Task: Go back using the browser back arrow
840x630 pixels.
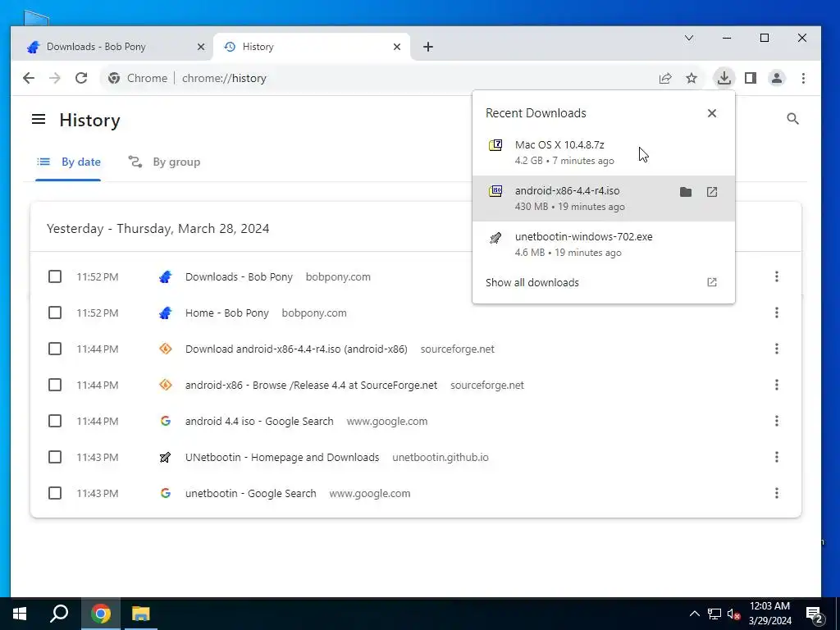Action: pyautogui.click(x=29, y=78)
